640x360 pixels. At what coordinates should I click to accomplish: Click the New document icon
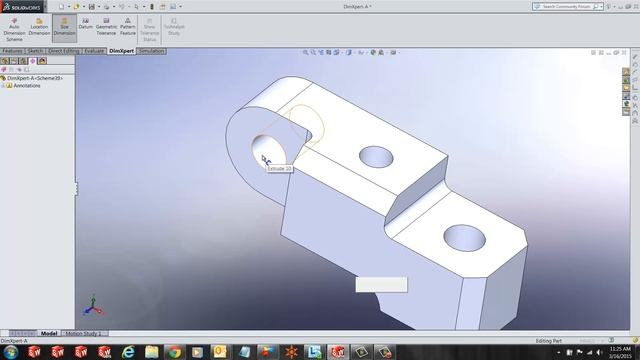(x=61, y=7)
